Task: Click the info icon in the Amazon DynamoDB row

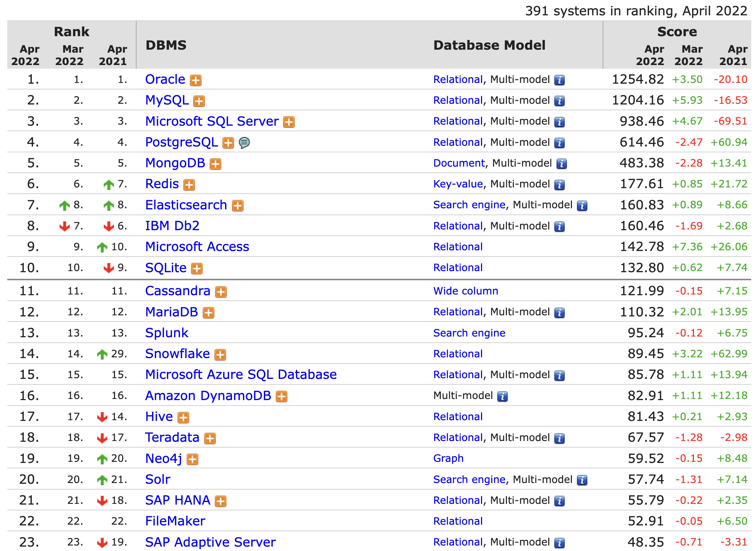Action: click(x=503, y=396)
